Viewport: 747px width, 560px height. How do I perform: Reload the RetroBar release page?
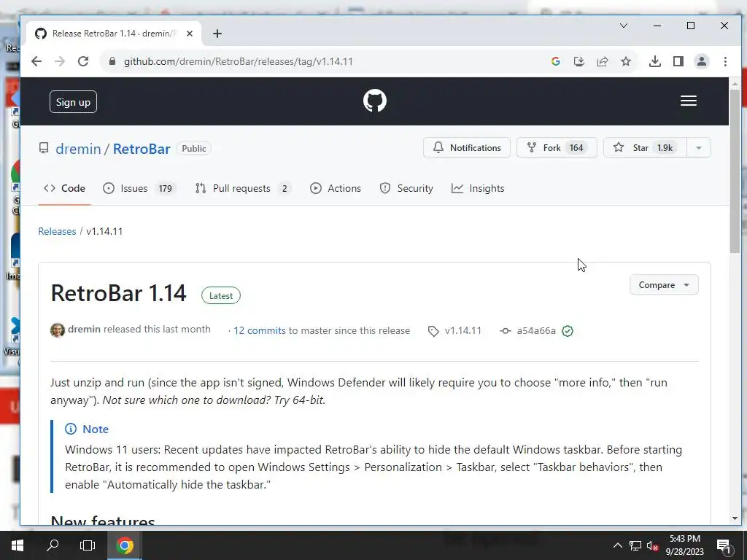point(83,61)
